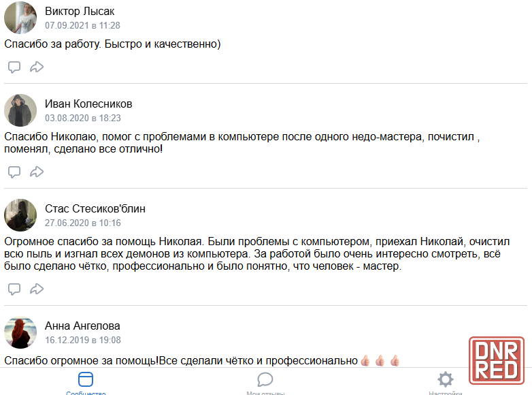Click the date 07.09.2021 в 11:28
This screenshot has height=395, width=532.
[x=82, y=25]
